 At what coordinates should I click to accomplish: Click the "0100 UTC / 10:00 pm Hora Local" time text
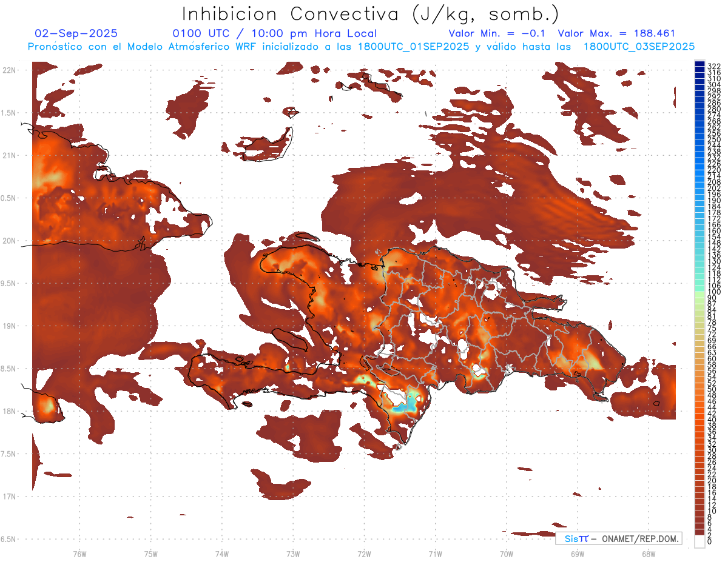[274, 33]
